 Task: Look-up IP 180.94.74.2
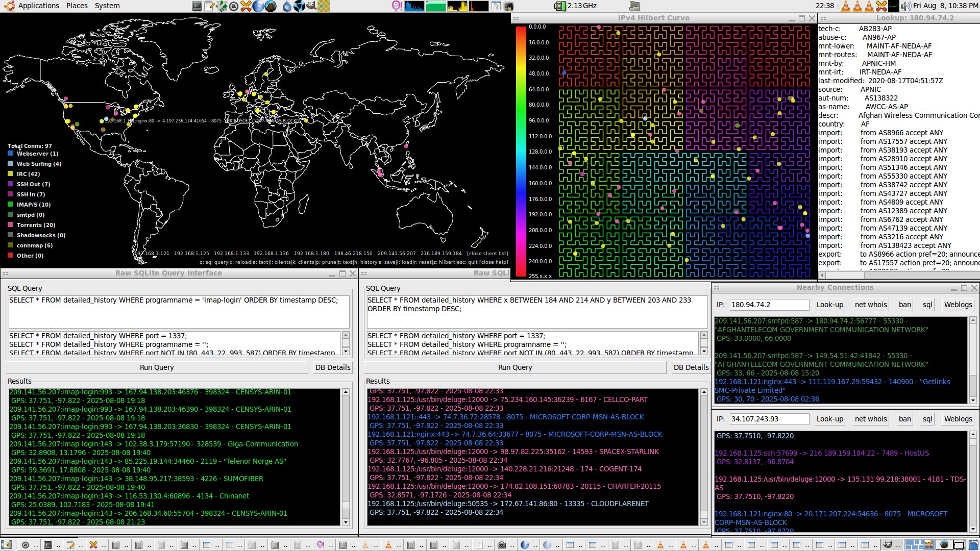pyautogui.click(x=830, y=305)
